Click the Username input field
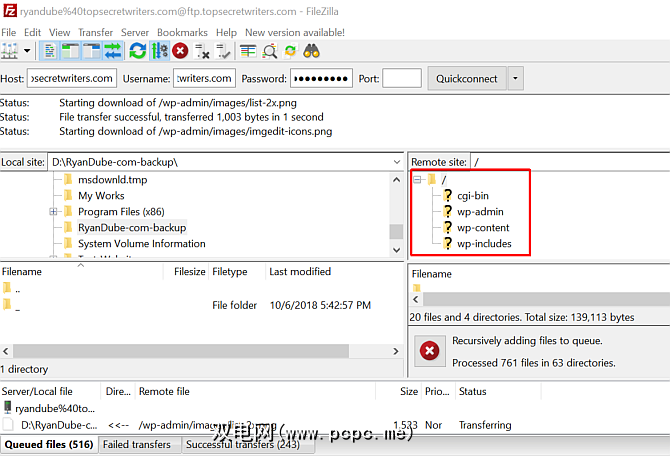This screenshot has width=670, height=456. click(x=204, y=78)
